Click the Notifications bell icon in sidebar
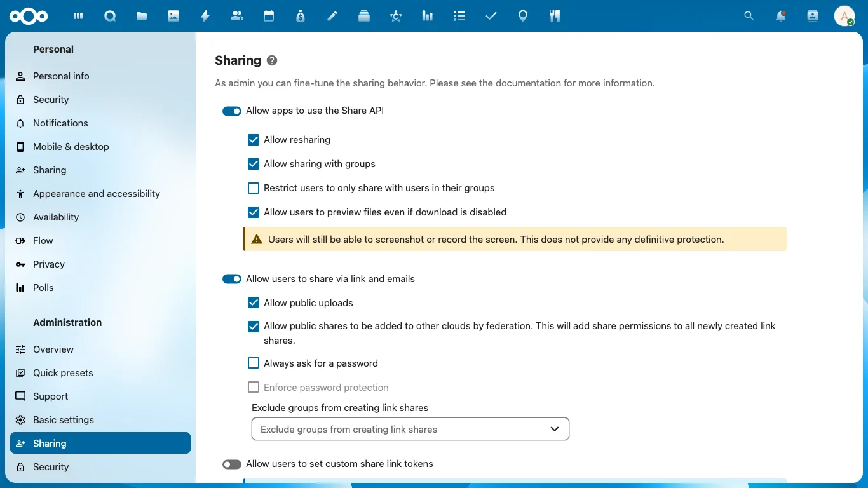The width and height of the screenshot is (868, 488). pyautogui.click(x=20, y=123)
